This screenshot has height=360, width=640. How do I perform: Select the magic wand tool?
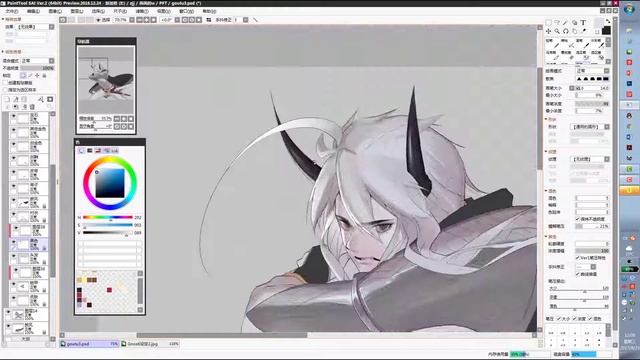coord(566,22)
